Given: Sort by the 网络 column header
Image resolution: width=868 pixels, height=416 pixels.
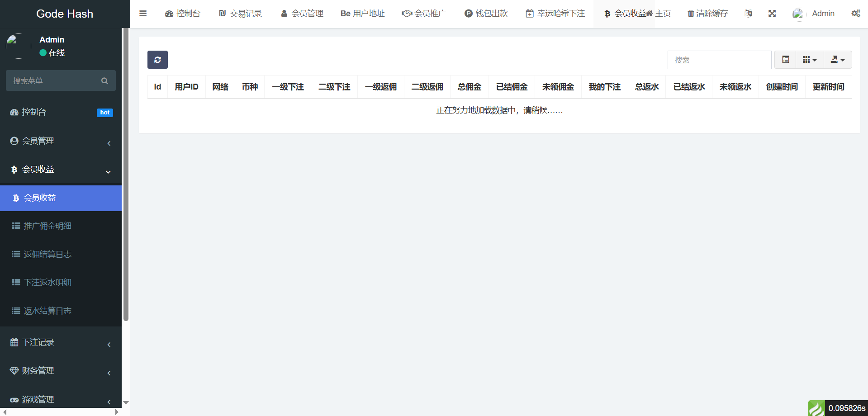Looking at the screenshot, I should 220,87.
